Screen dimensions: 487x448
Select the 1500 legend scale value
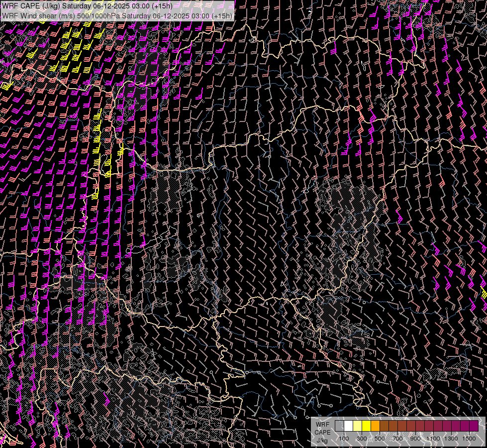click(x=469, y=439)
